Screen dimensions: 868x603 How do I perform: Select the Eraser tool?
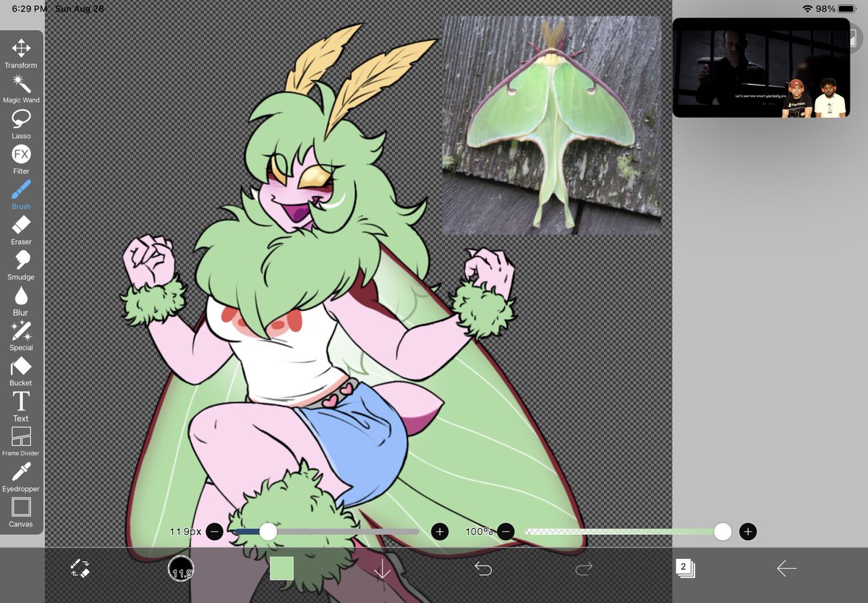[x=21, y=231]
